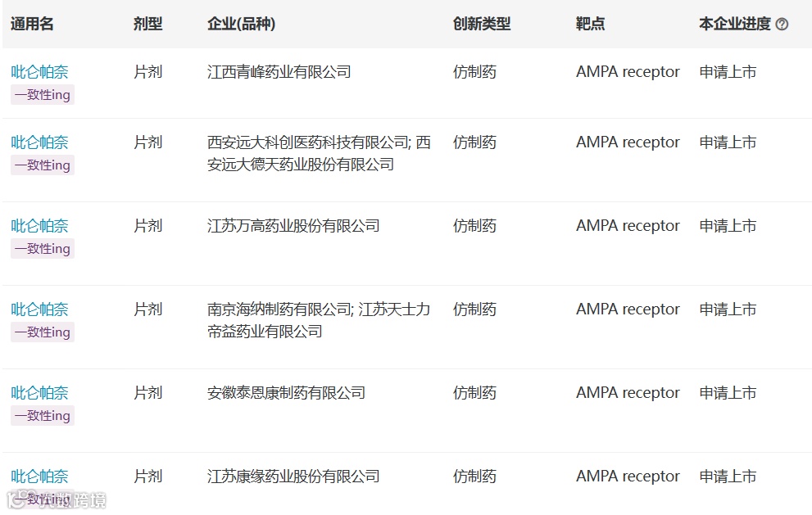Open 吡仑帕奈 link in 江西青峰药业 row
Image resolution: width=812 pixels, height=515 pixels.
[x=39, y=72]
